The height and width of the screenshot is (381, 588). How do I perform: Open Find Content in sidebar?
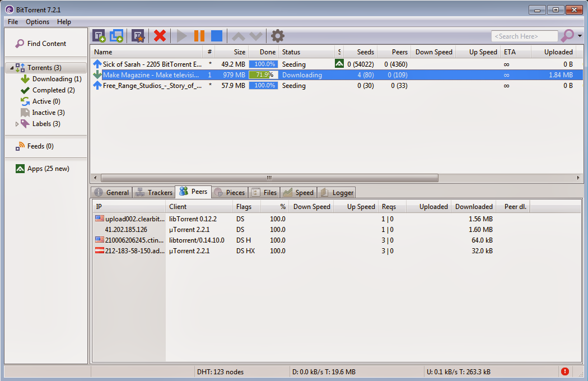tap(40, 44)
